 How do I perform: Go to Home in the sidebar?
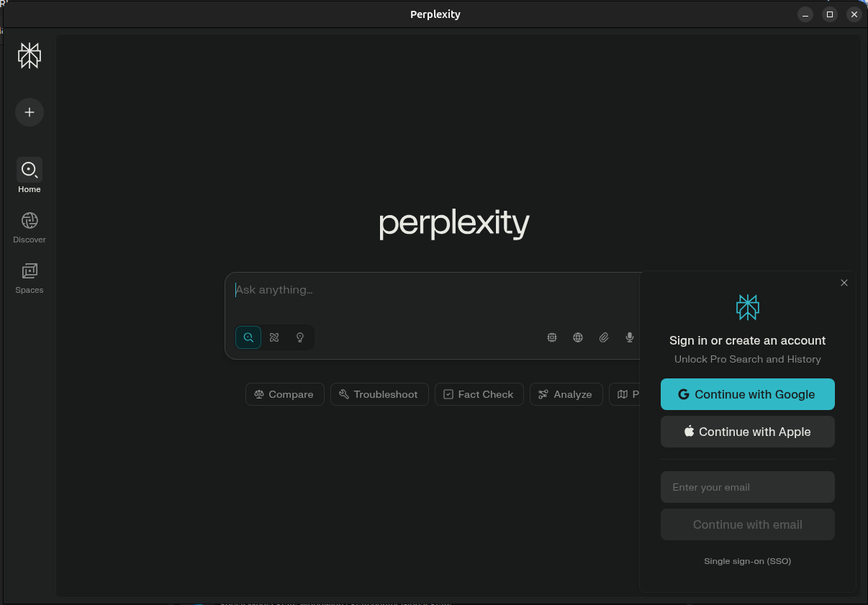click(30, 170)
